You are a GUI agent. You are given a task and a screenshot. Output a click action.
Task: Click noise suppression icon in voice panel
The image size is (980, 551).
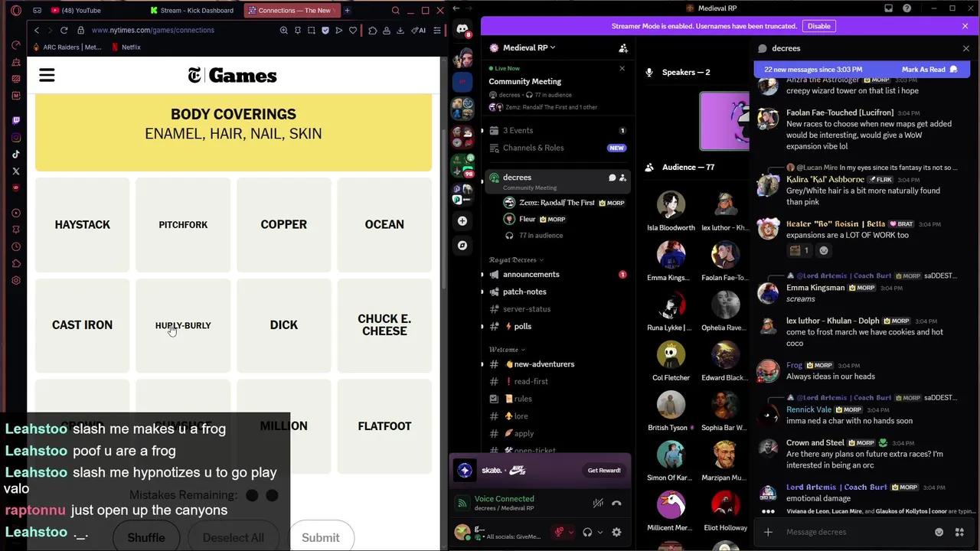(598, 503)
